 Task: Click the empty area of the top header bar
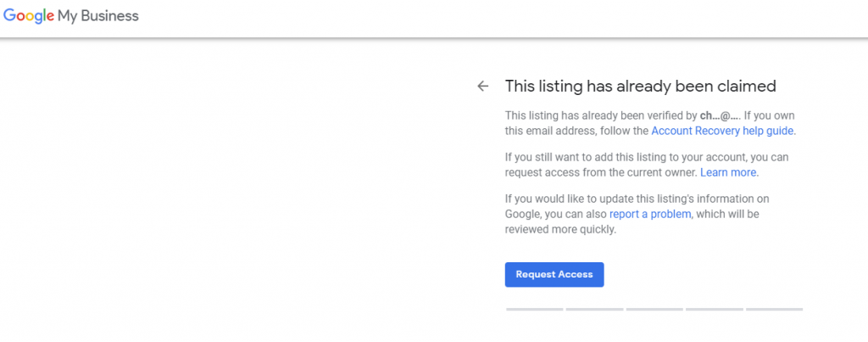pyautogui.click(x=498, y=17)
